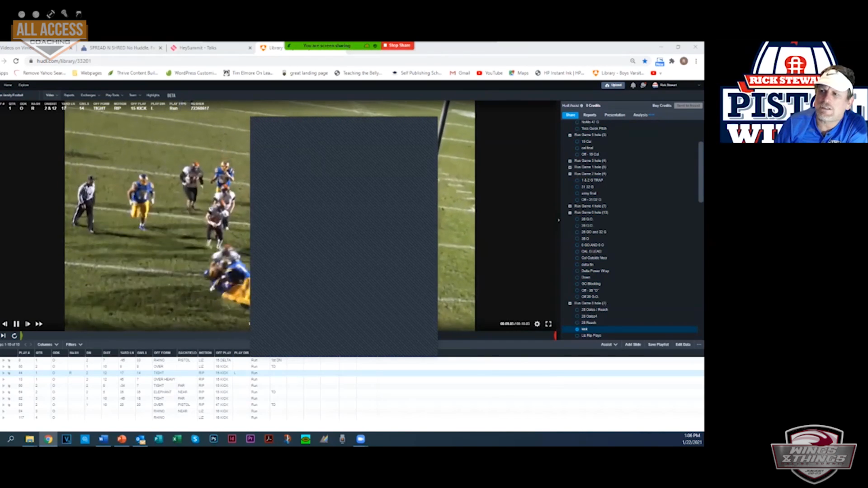Switch to the Share tab
This screenshot has height=488, width=868.
571,115
